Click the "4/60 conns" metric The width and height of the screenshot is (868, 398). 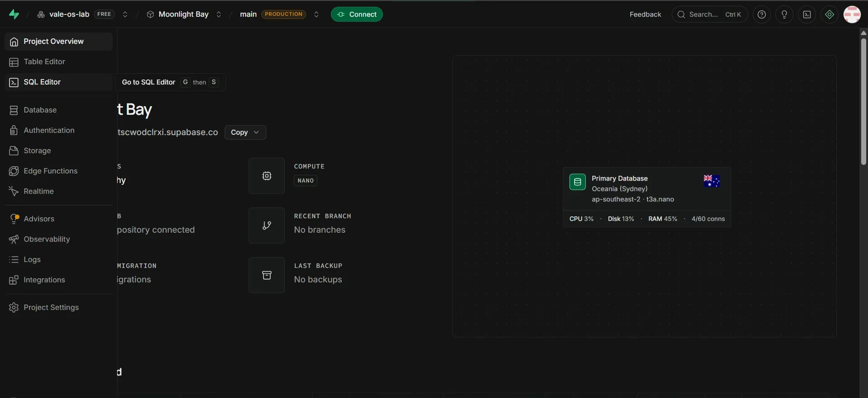click(x=708, y=219)
